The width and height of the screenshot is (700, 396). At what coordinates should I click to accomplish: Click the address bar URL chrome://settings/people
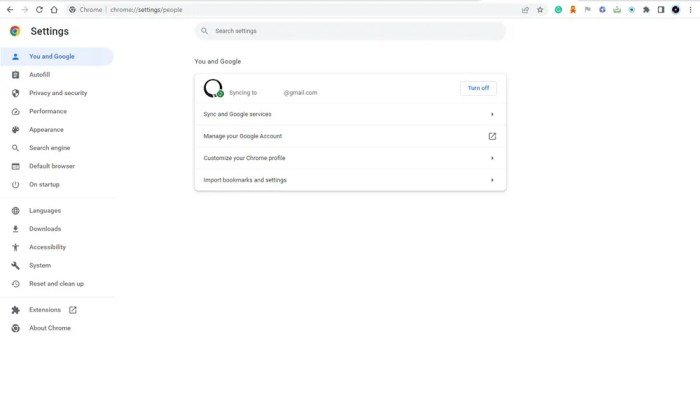(x=146, y=10)
